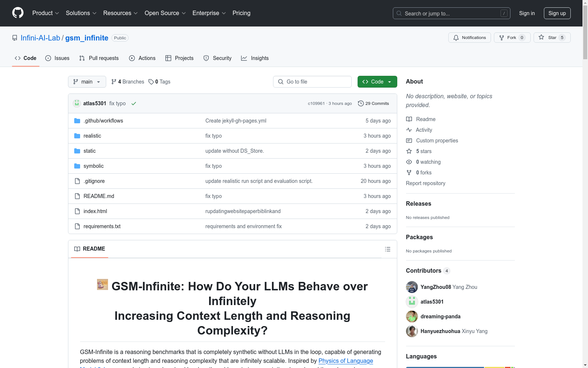This screenshot has width=588, height=368.
Task: Click the fork icon on Fork button
Action: (x=502, y=38)
